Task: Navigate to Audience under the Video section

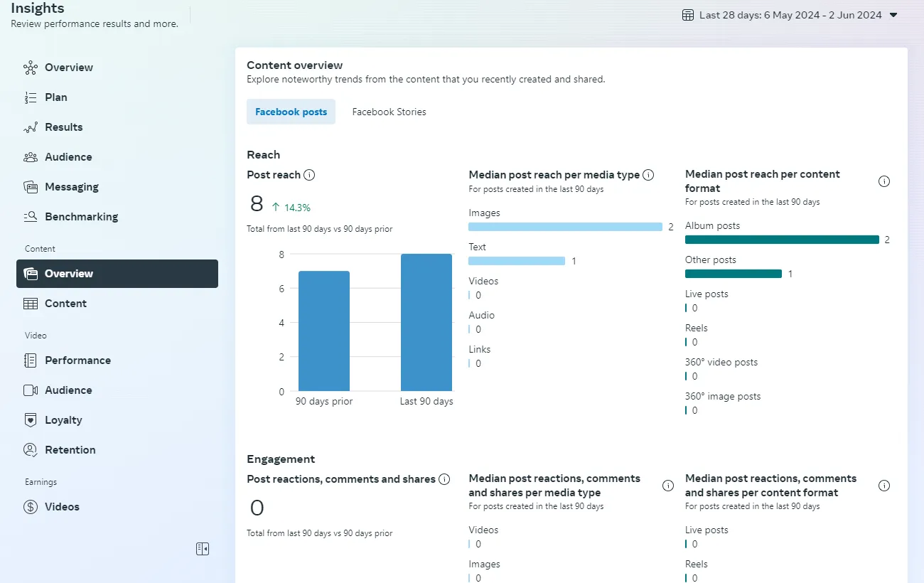Action: pyautogui.click(x=29, y=390)
